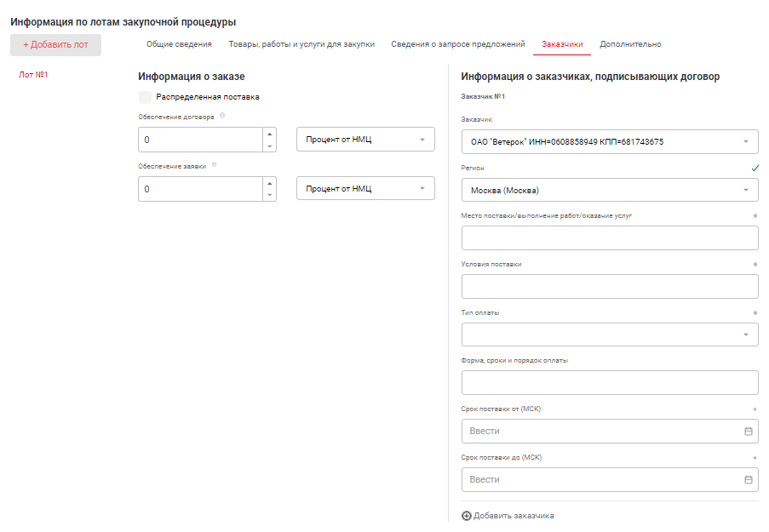Click into 'Условия поставки' text field
The height and width of the screenshot is (532, 769).
(609, 287)
